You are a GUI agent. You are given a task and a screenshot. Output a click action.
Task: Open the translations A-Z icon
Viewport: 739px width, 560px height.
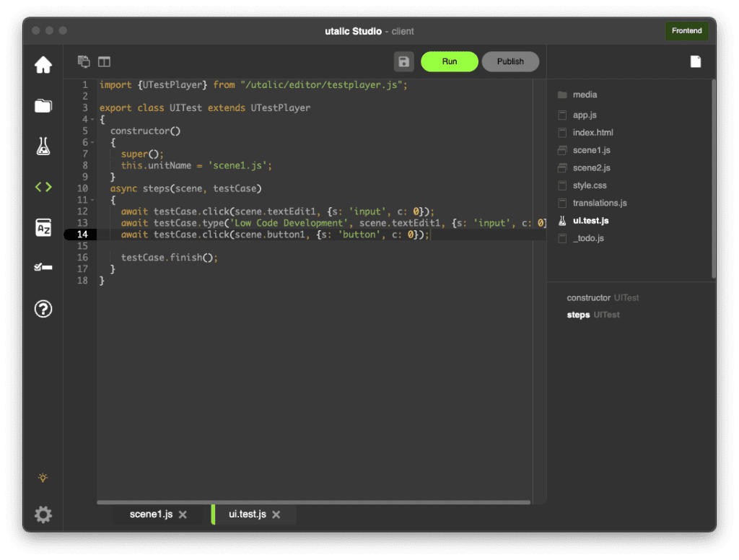[x=43, y=228]
